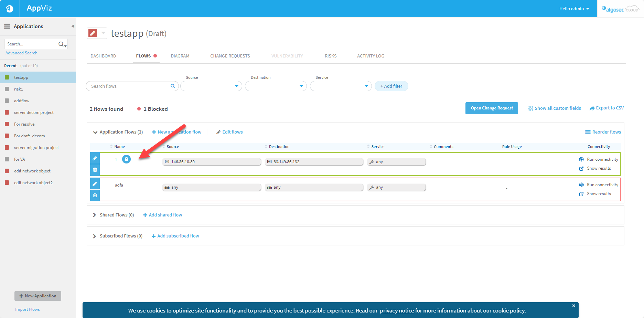644x318 pixels.
Task: Click the pencil edit icon for flow 1
Action: coord(95,158)
